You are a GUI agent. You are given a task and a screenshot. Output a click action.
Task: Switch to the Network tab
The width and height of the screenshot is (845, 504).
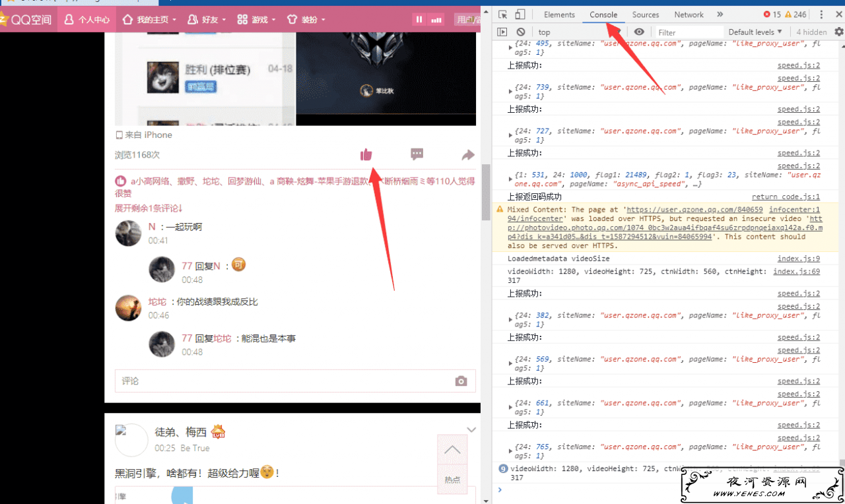coord(689,15)
